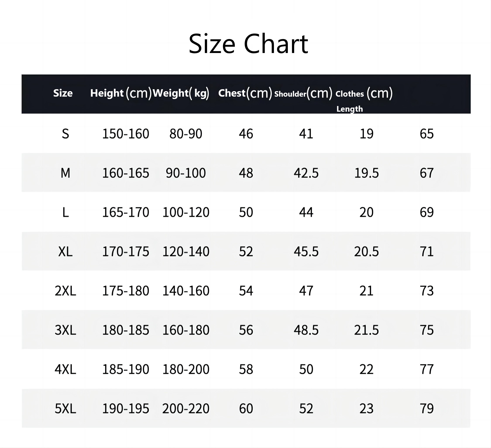Select the XL size label
The width and height of the screenshot is (491, 448).
coord(65,251)
